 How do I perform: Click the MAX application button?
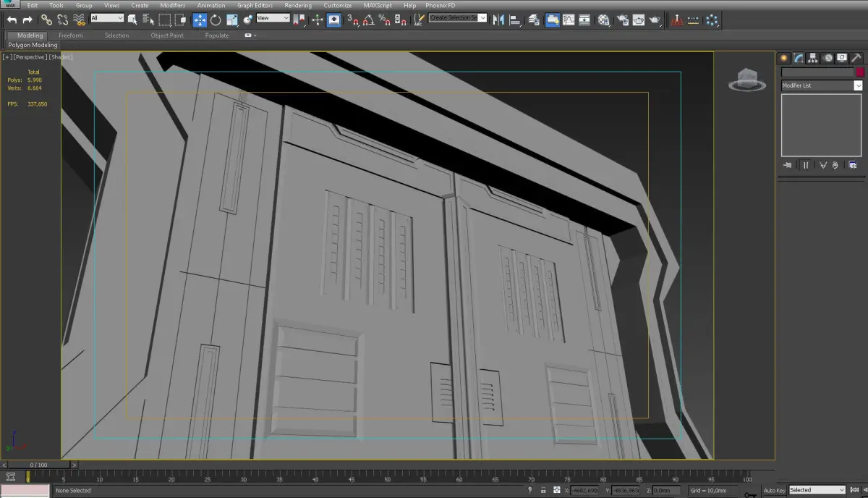click(10, 5)
